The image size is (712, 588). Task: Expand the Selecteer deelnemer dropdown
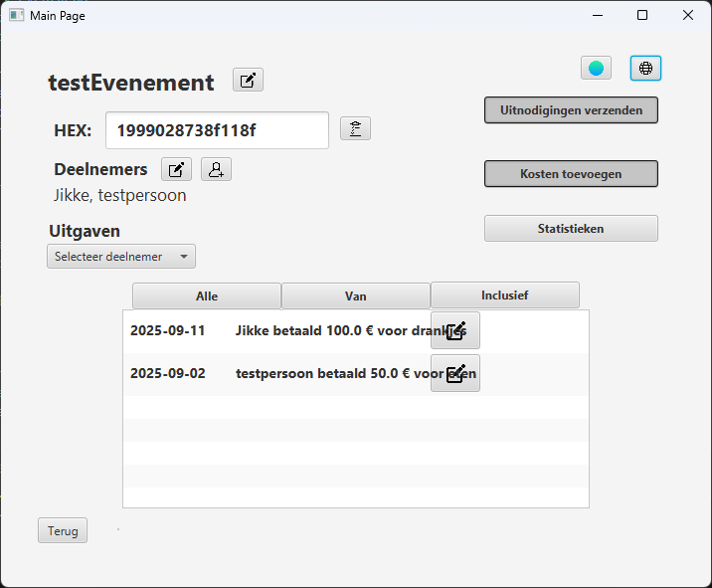click(121, 257)
